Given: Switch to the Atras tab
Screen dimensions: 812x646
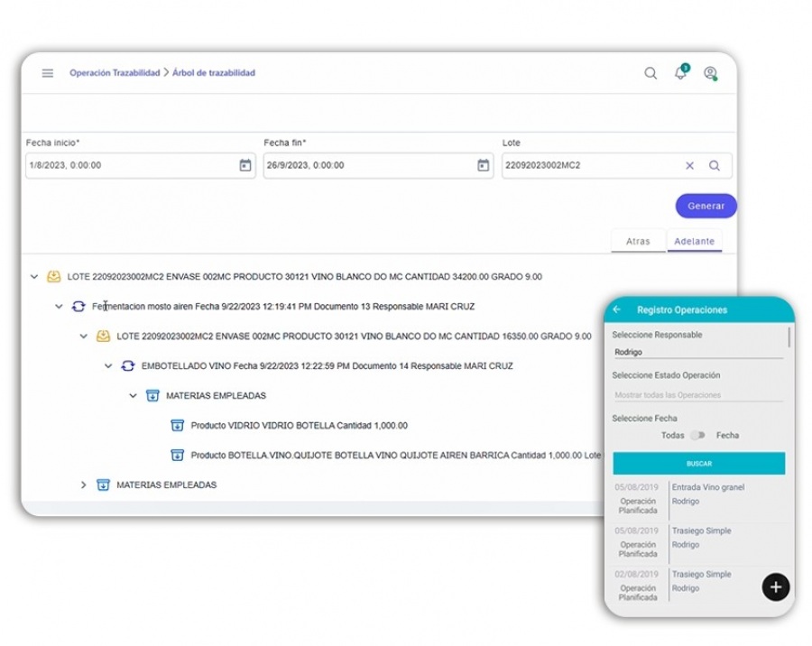Looking at the screenshot, I should [638, 242].
